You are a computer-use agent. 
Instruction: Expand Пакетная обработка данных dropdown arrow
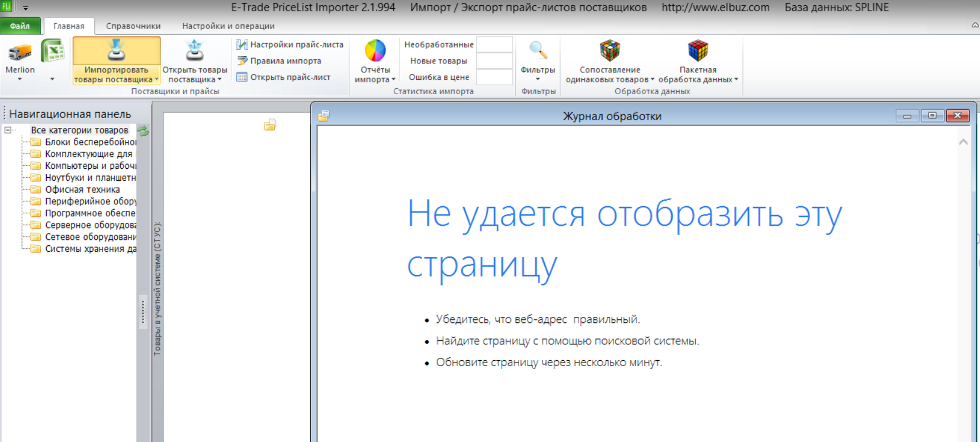tap(736, 79)
